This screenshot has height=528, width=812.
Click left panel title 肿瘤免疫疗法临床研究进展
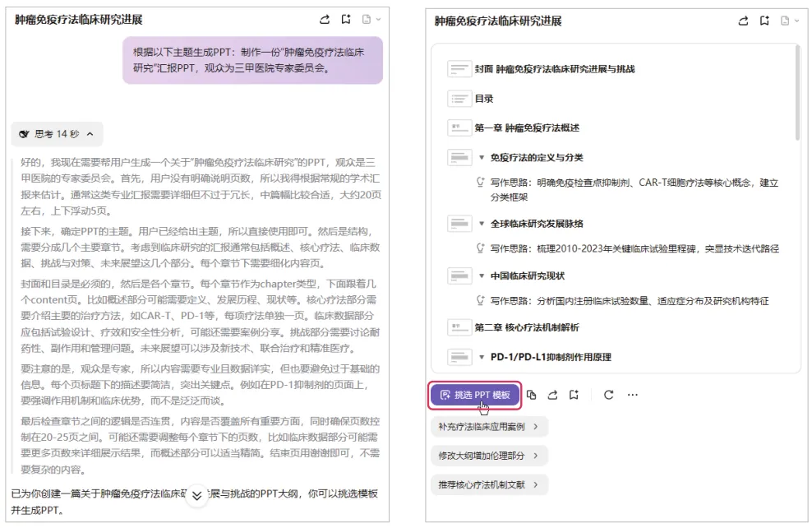click(79, 20)
